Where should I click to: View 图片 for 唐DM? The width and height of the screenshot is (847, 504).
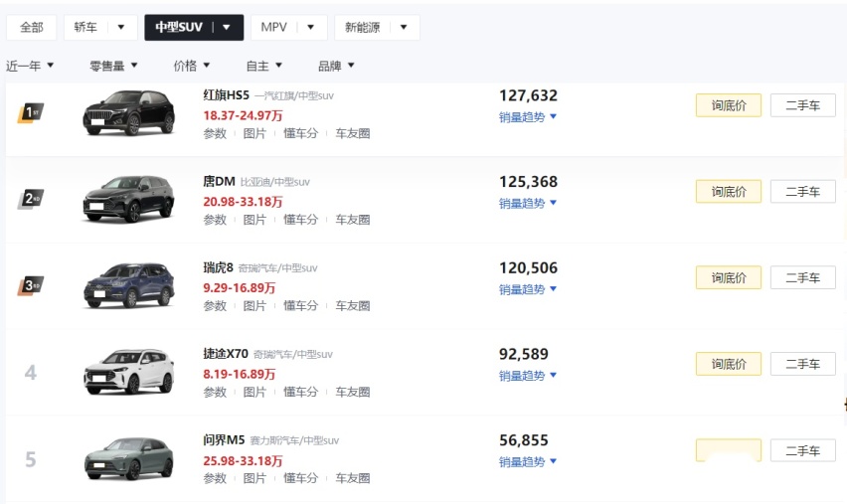(x=254, y=220)
